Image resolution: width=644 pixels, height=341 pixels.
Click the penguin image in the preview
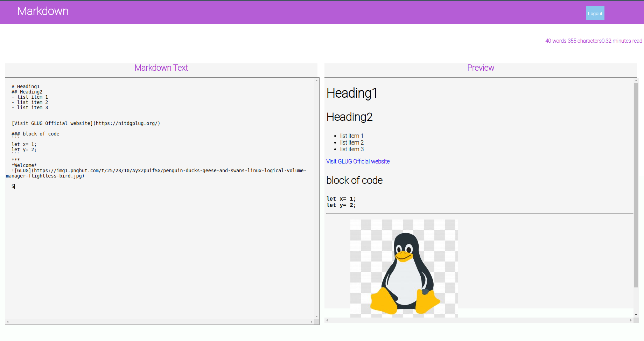pyautogui.click(x=404, y=269)
